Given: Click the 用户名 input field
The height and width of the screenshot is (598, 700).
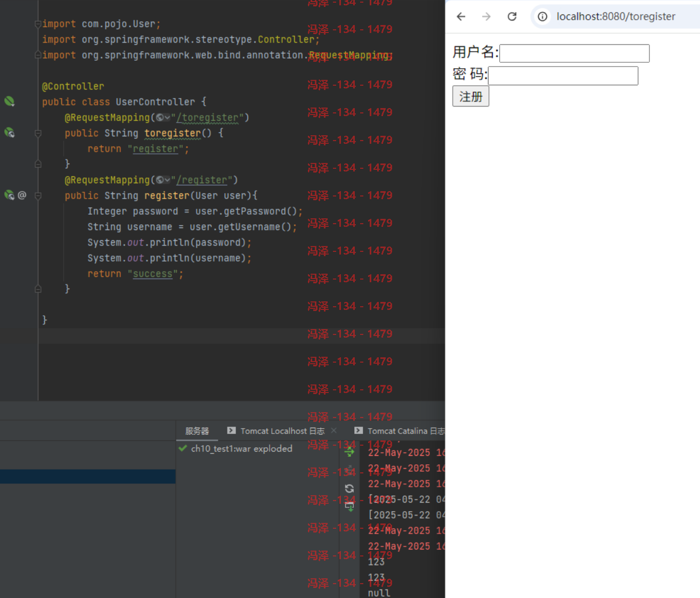Looking at the screenshot, I should (x=574, y=53).
